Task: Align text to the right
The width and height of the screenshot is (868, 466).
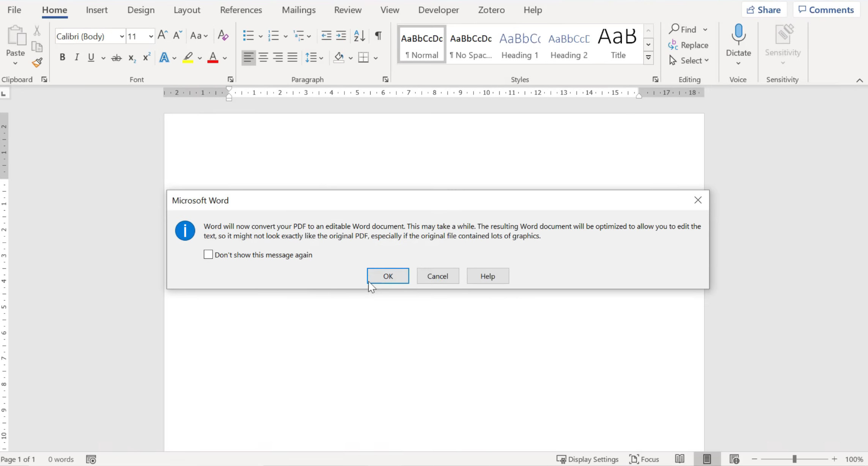Action: pyautogui.click(x=278, y=58)
